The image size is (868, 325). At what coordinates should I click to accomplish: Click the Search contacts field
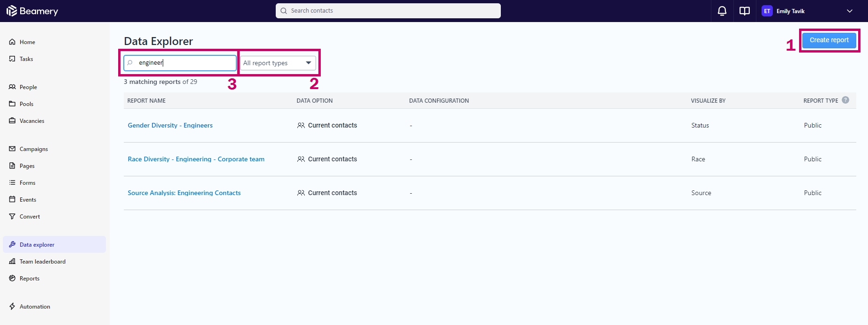pyautogui.click(x=388, y=11)
